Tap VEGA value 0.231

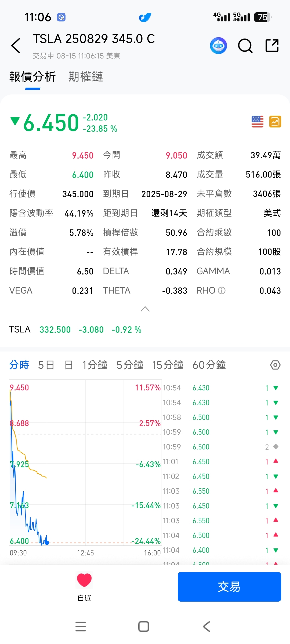click(83, 291)
